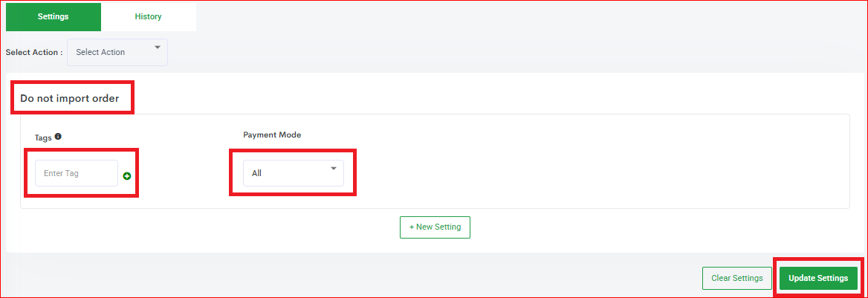
Task: Save changes with Update Settings button
Action: click(818, 278)
